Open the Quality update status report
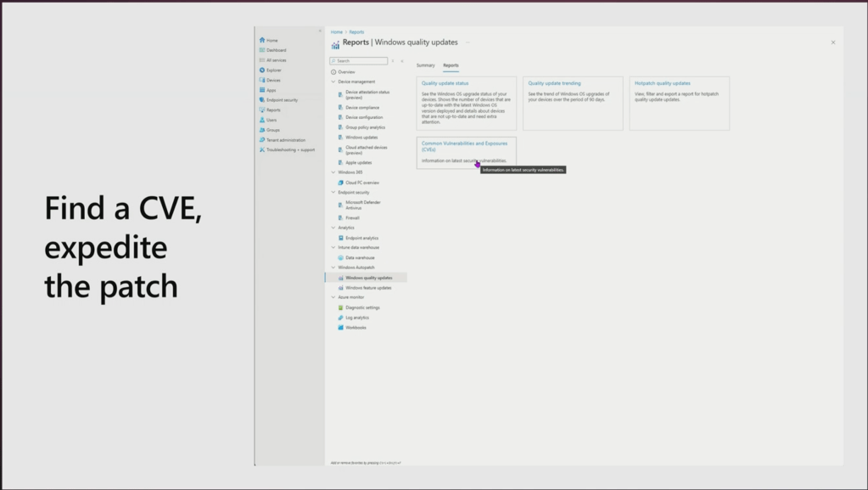The image size is (868, 490). [x=445, y=83]
